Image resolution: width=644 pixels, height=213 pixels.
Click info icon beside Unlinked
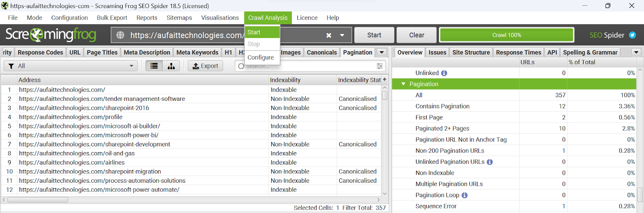tap(444, 73)
